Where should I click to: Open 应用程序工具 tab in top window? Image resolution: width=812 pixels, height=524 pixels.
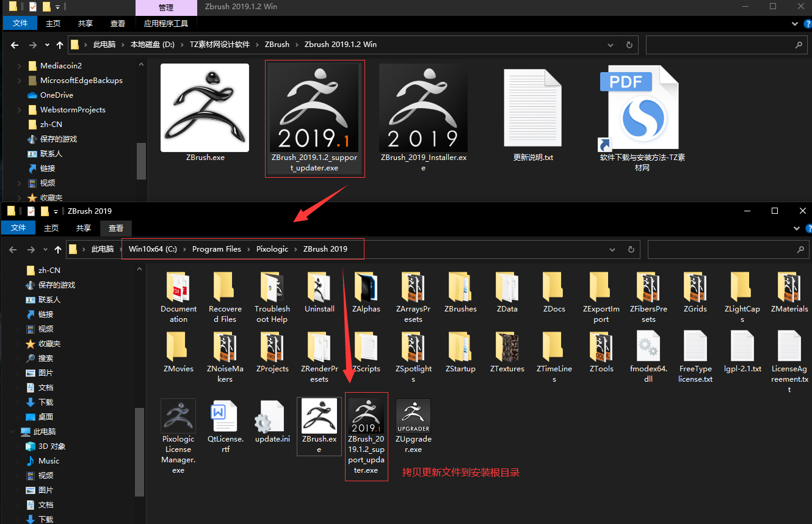click(166, 23)
